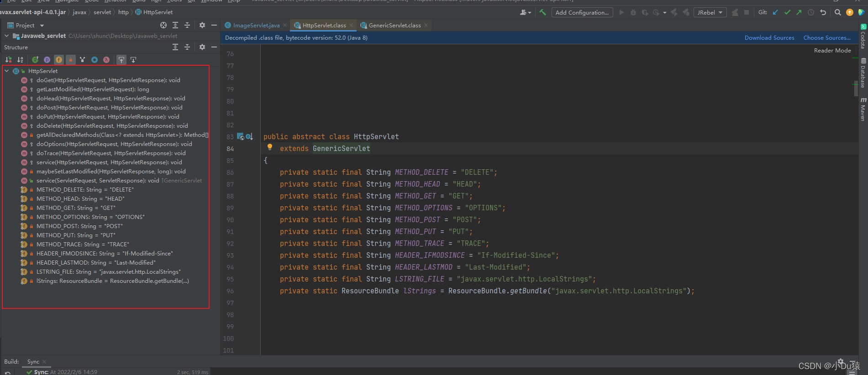Viewport: 868px width, 375px height.
Task: Switch to GenericServlet.class tab
Action: tap(395, 26)
